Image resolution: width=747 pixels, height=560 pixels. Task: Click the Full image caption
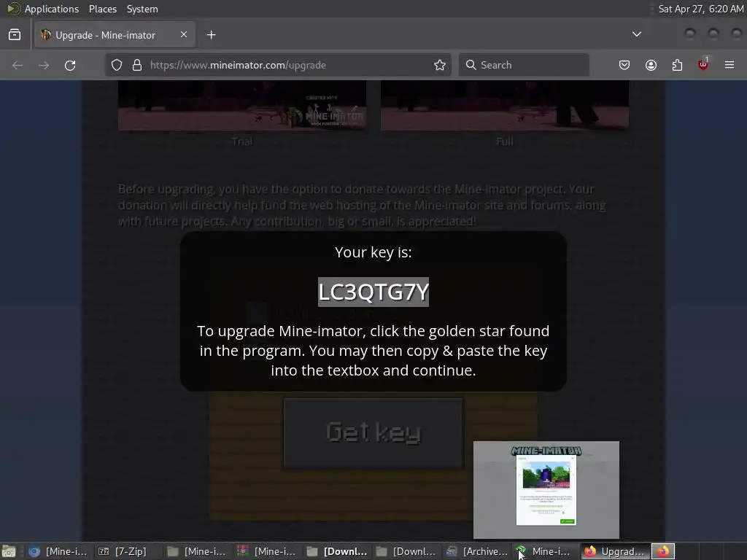[x=505, y=141]
